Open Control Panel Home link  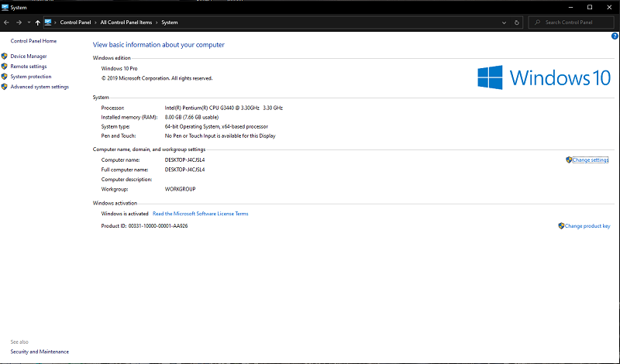tap(33, 41)
